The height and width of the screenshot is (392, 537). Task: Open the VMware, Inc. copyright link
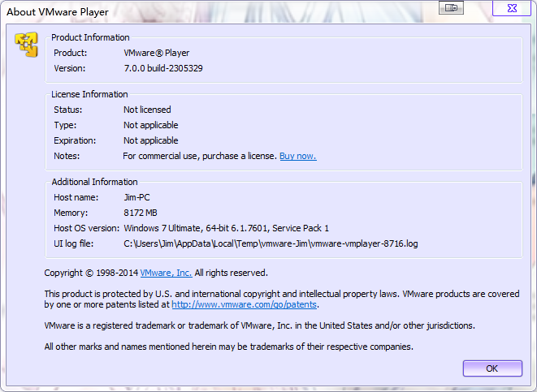[166, 273]
